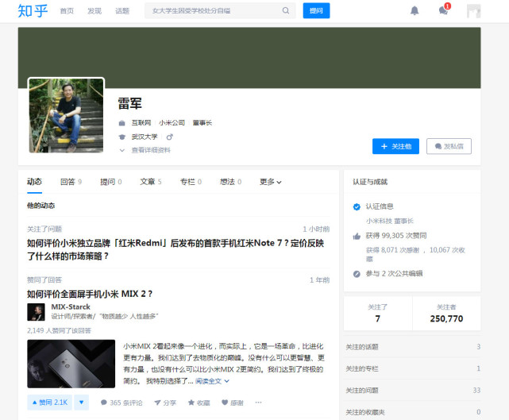Click the search magnifier icon
This screenshot has height=420, width=509.
(x=286, y=11)
